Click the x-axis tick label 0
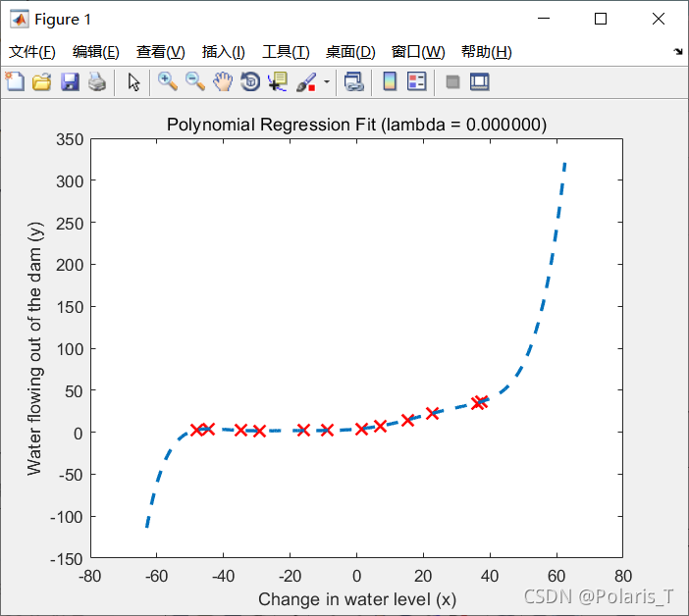The image size is (689, 616). coord(357,576)
